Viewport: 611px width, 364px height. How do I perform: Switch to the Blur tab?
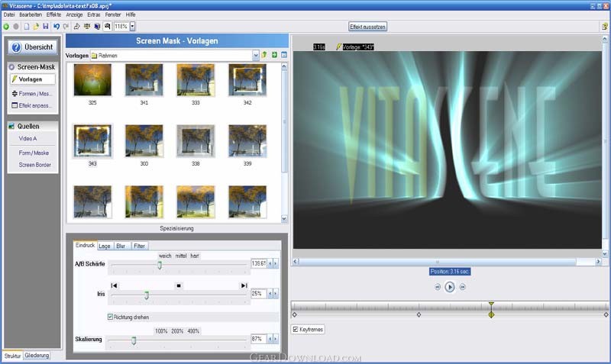click(121, 246)
